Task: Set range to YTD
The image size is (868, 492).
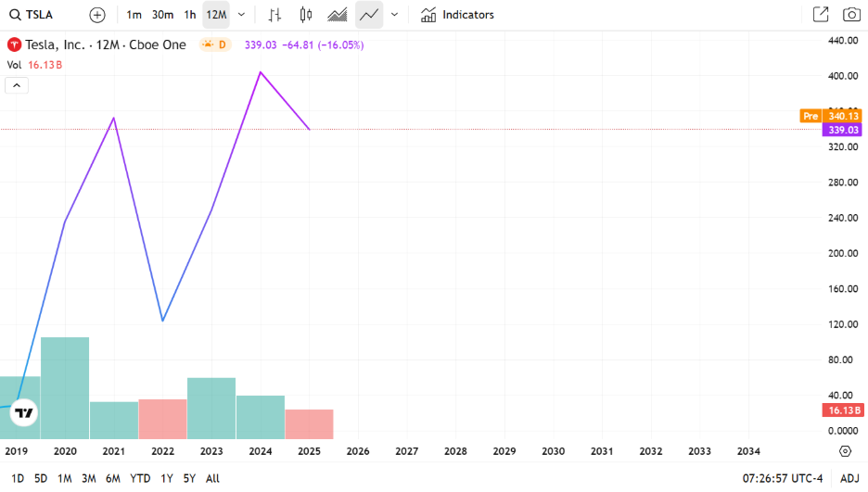Action: pyautogui.click(x=140, y=479)
